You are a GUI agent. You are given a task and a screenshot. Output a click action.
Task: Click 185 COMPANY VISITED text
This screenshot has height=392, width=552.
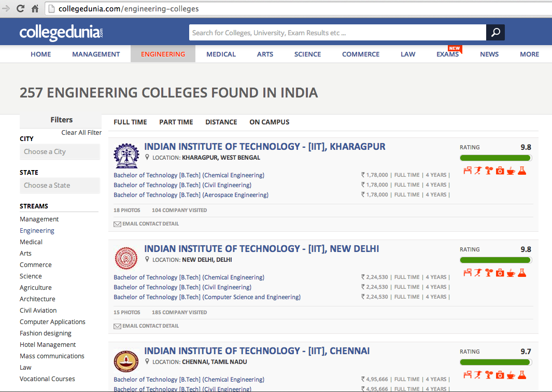[179, 312]
